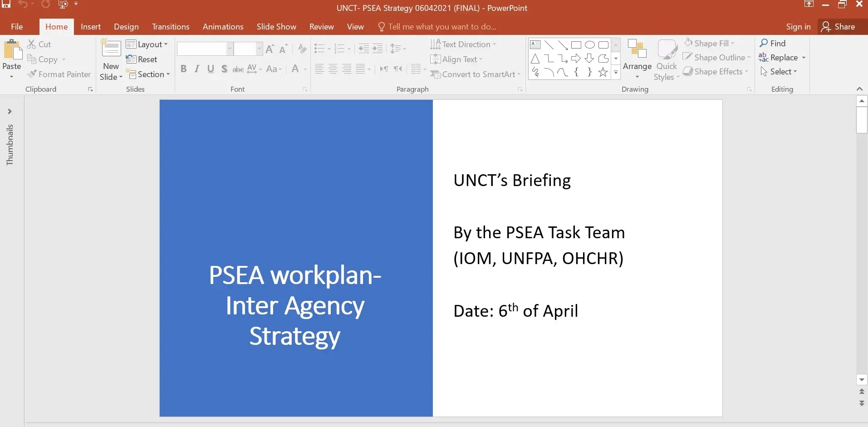Open Arrange objects menu
Screen dimensions: 868x427
click(x=637, y=59)
